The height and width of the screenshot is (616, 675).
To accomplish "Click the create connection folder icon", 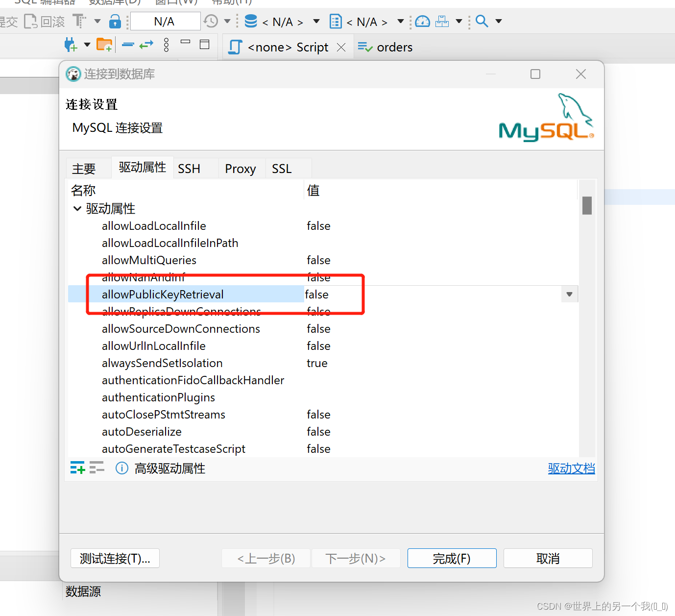I will 104,44.
